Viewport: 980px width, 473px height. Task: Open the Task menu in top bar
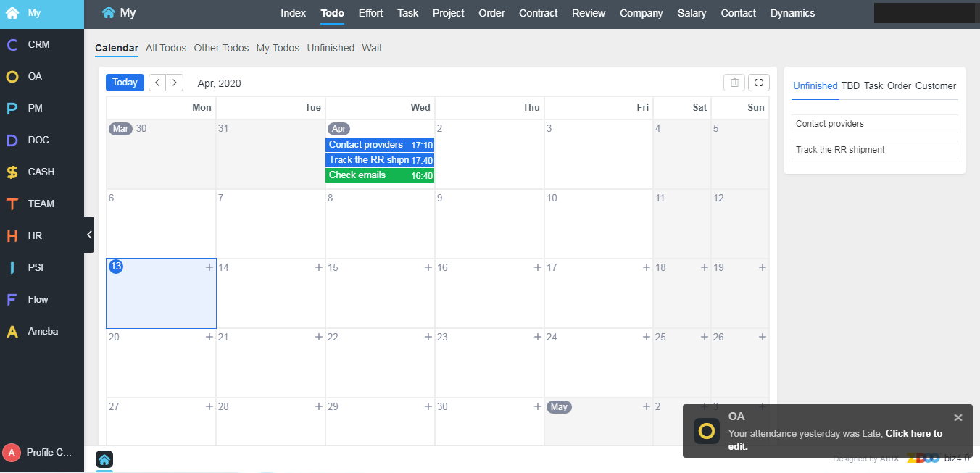click(x=408, y=13)
